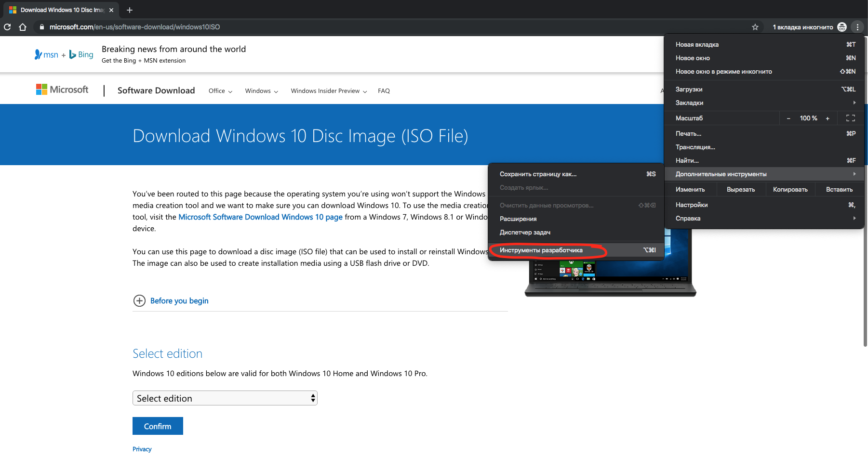Click the incognito mode icon
This screenshot has height=456, width=868.
click(842, 27)
